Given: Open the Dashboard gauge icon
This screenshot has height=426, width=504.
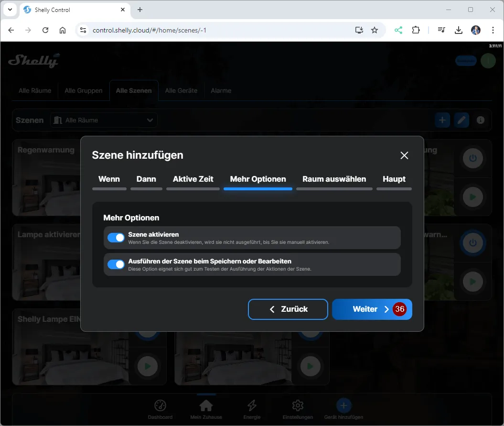Looking at the screenshot, I should pyautogui.click(x=160, y=406).
